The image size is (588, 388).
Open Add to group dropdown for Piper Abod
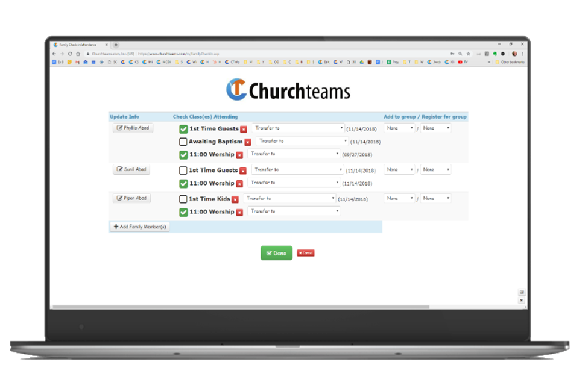point(399,198)
